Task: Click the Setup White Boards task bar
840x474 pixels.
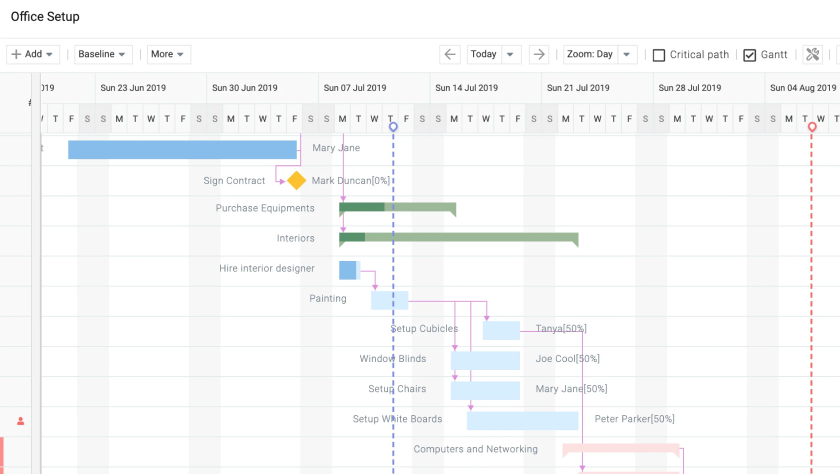Action: [x=522, y=420]
